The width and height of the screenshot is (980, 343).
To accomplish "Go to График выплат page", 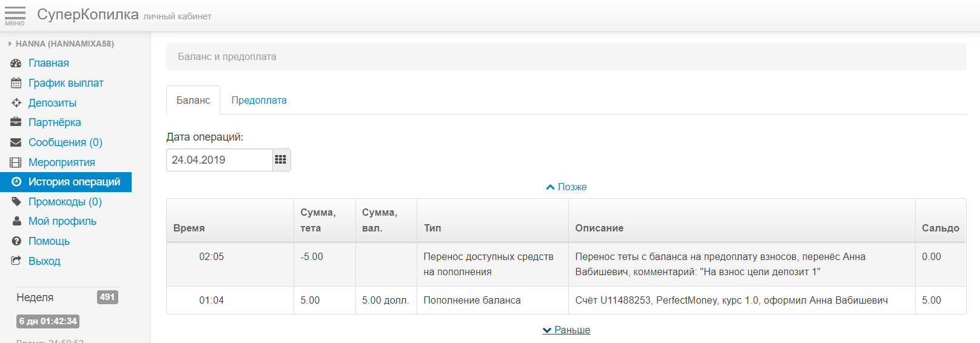I will pos(66,83).
